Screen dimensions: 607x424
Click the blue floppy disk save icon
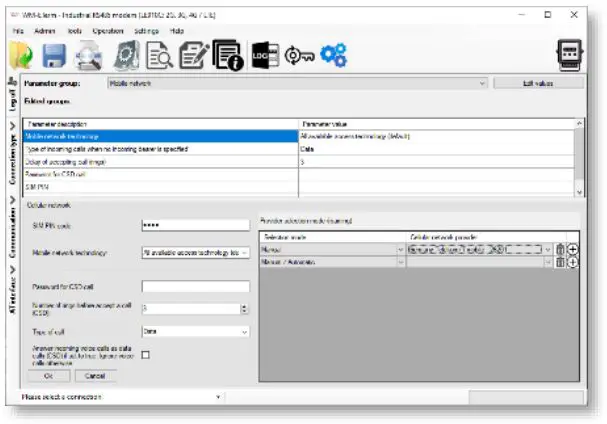click(54, 56)
